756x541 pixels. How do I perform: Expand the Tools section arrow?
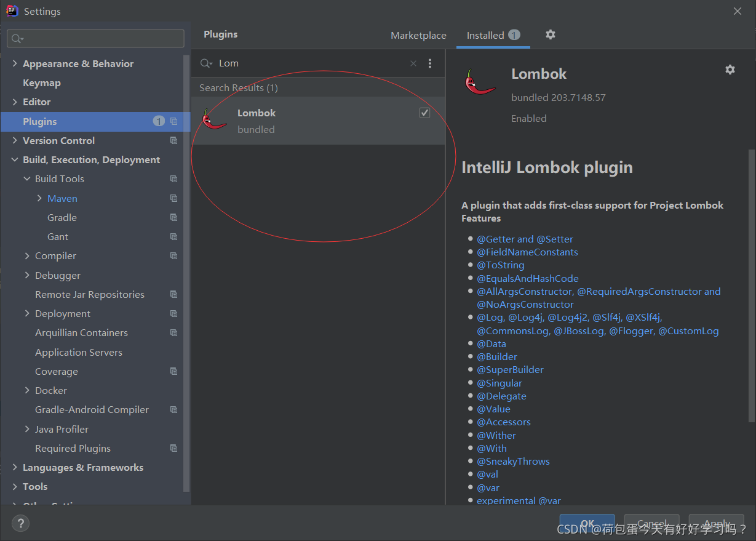coord(15,486)
